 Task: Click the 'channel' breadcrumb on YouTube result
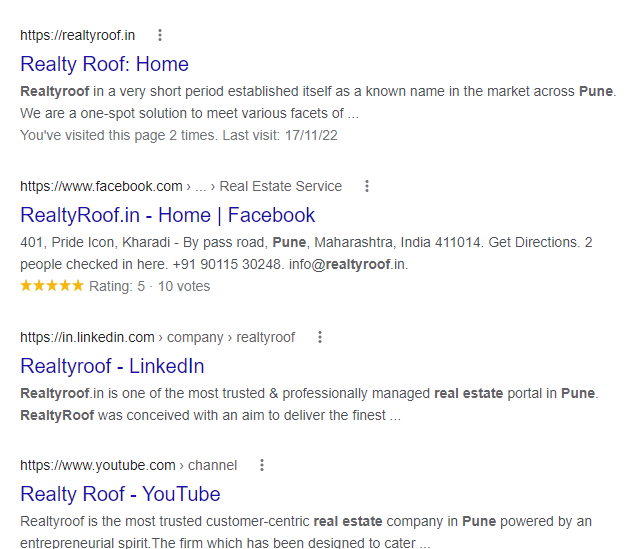[x=212, y=465]
